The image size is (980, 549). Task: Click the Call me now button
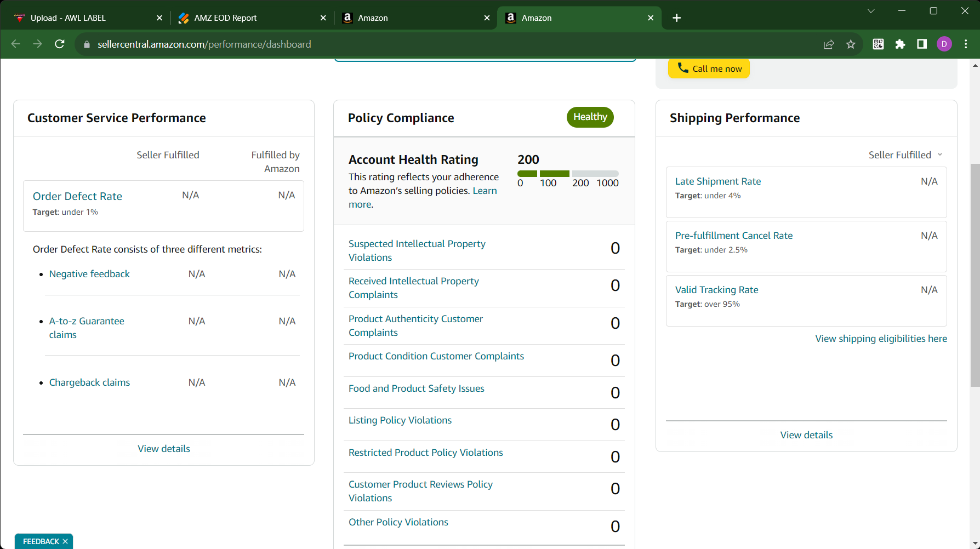click(709, 68)
